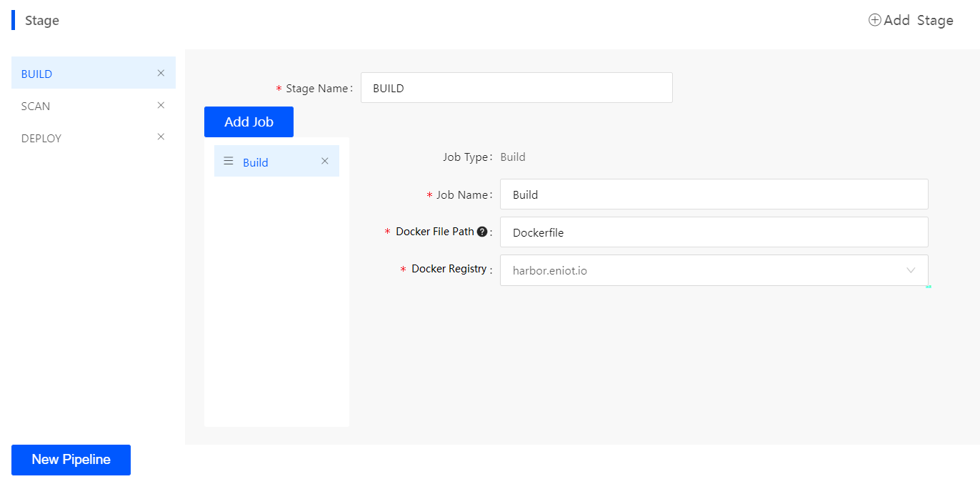Viewport: 980px width, 484px height.
Task: Edit the Docker File Path text box
Action: coord(713,232)
